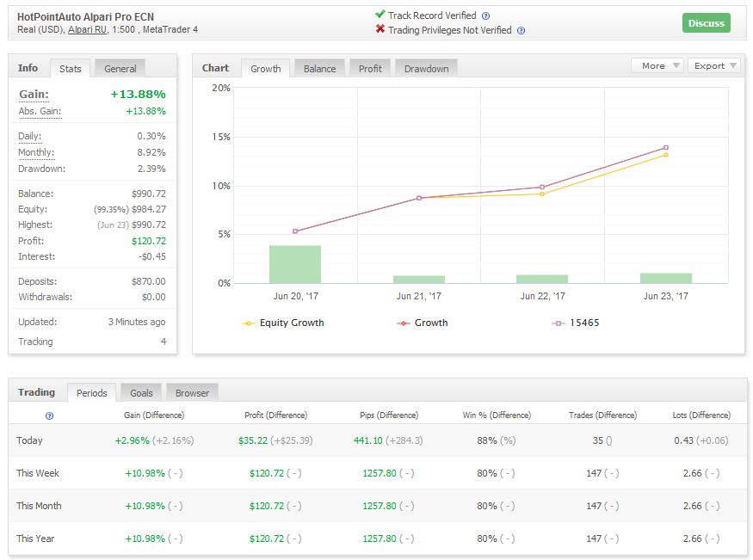This screenshot has height=560, width=753.
Task: Toggle the 15465 series legend marker
Action: (558, 323)
